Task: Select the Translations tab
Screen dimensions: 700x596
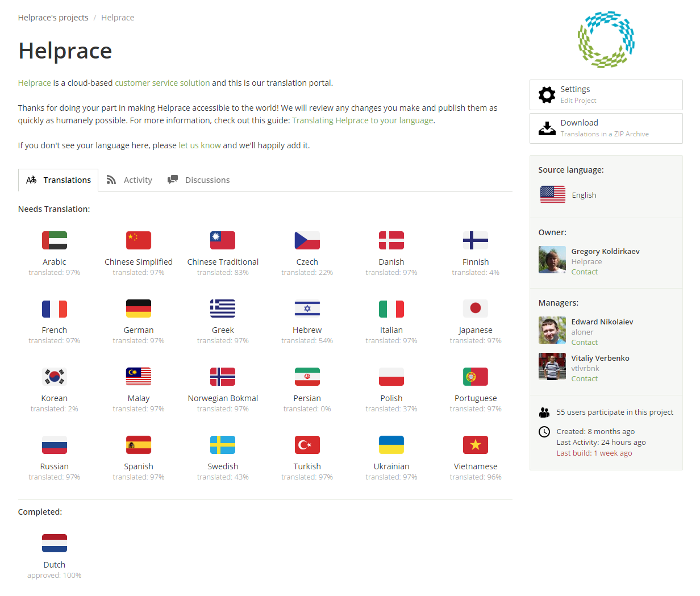Action: 59,180
